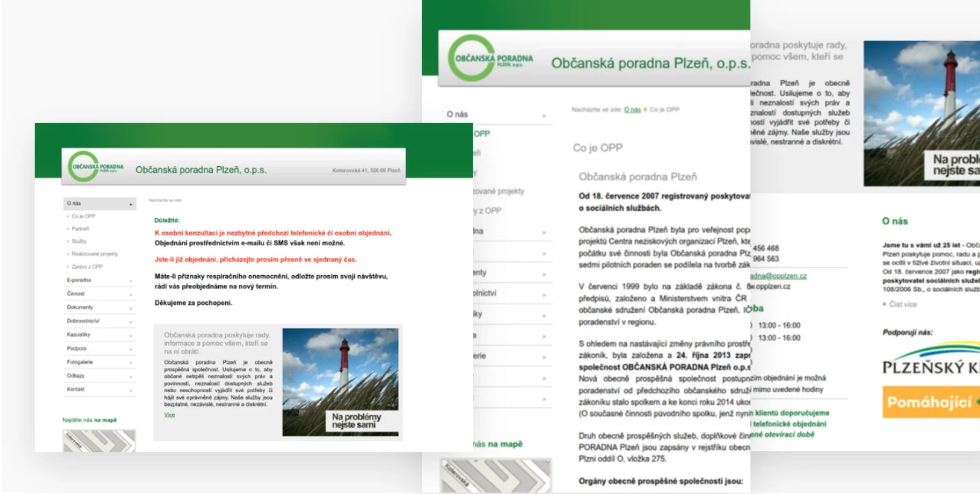Click the green O nás heading in right page
The height and width of the screenshot is (494, 980).
(895, 221)
